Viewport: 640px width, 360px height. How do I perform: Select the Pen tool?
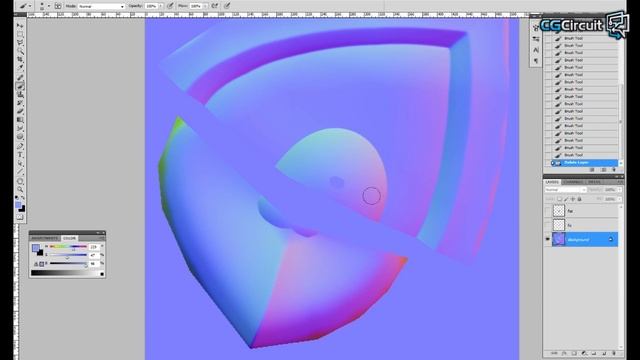20,147
